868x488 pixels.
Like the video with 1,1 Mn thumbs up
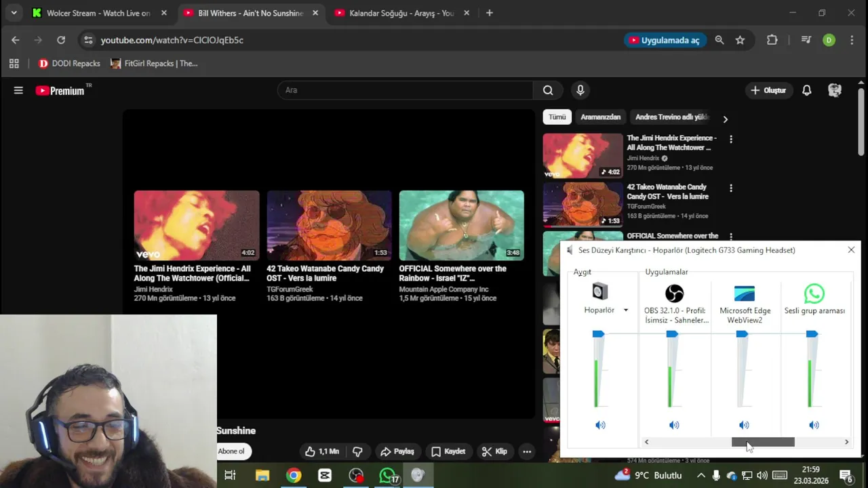click(321, 451)
